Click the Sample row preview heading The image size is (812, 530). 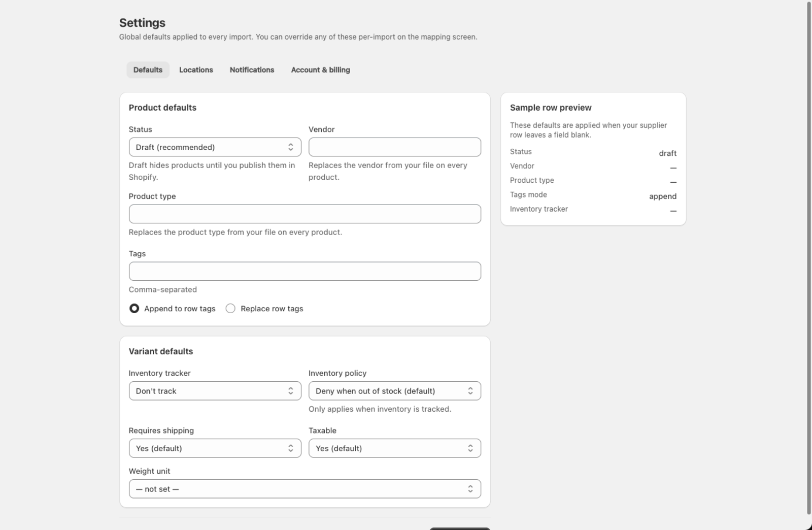[551, 108]
